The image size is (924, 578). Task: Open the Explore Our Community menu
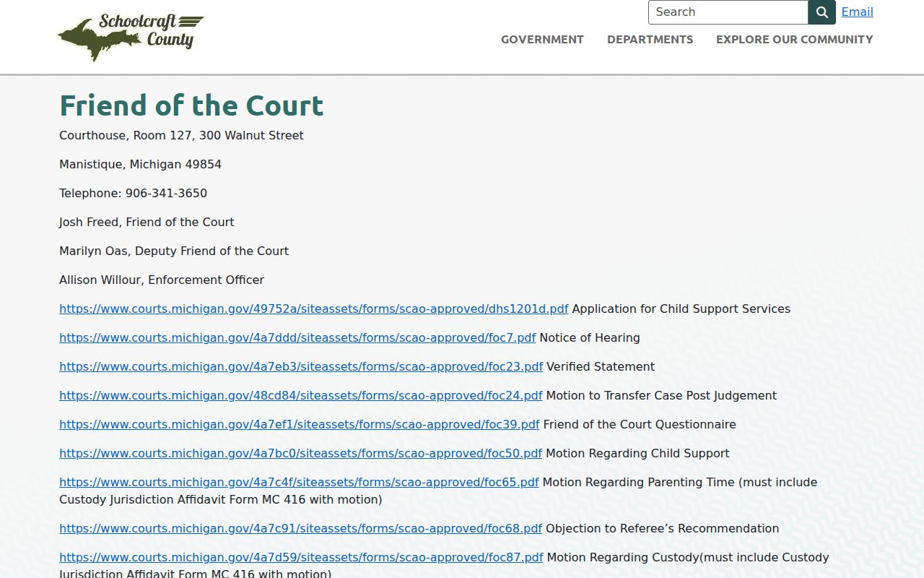[x=795, y=40]
